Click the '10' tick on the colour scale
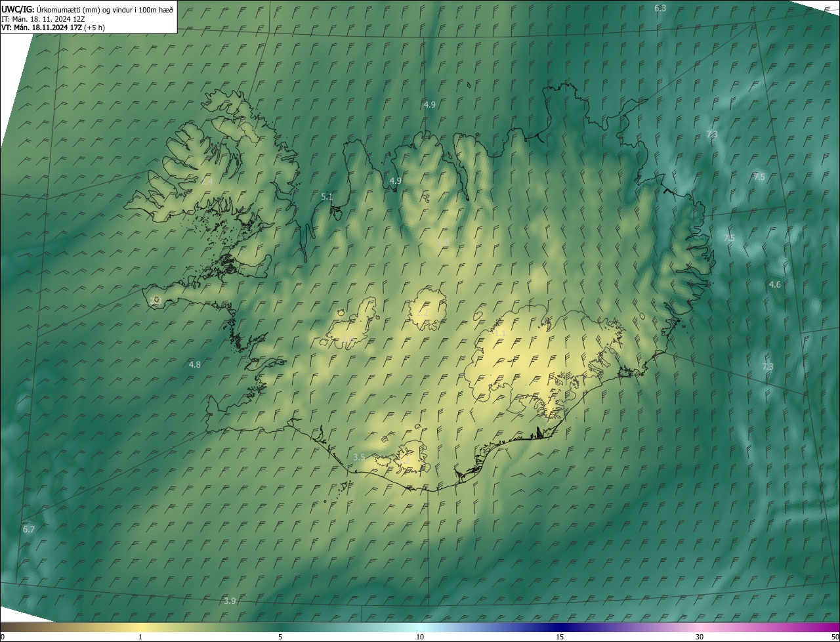The height and width of the screenshot is (642, 840). tap(420, 637)
